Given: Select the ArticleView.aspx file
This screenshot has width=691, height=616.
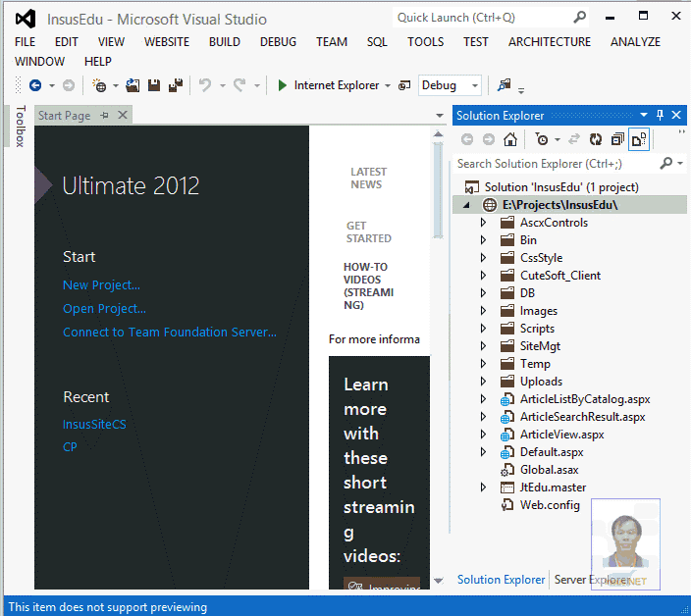Looking at the screenshot, I should pyautogui.click(x=561, y=435).
